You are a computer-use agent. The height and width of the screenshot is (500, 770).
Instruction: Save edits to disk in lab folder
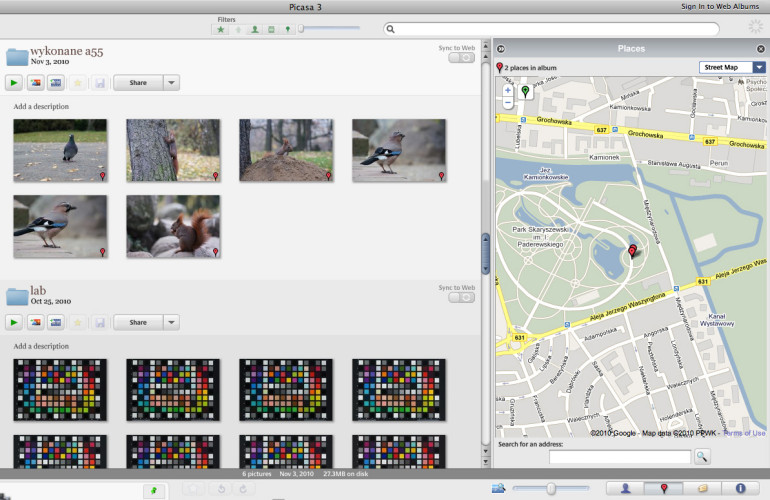(x=100, y=322)
